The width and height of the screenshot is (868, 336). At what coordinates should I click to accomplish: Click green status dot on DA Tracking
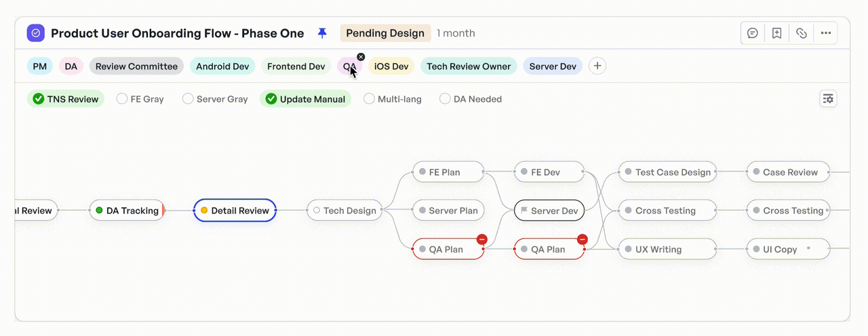click(100, 211)
